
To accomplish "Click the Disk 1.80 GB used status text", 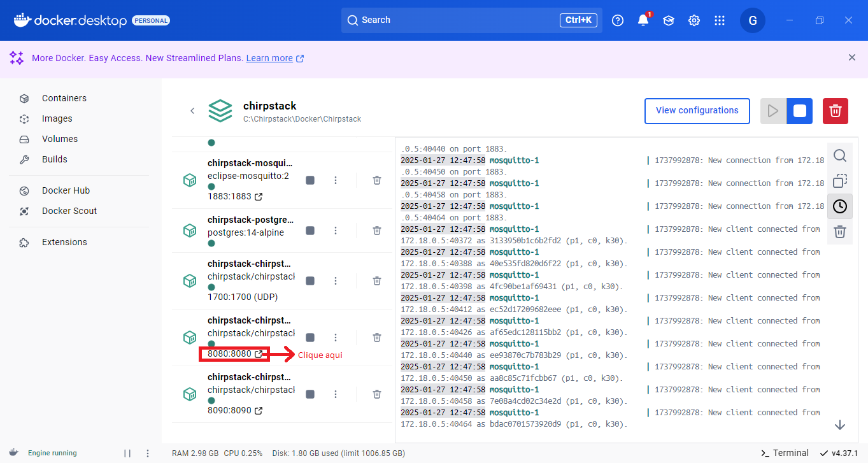I will [x=338, y=453].
